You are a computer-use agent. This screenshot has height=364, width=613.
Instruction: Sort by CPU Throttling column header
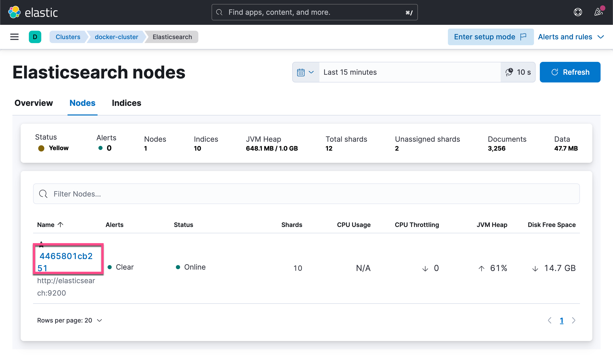click(417, 225)
